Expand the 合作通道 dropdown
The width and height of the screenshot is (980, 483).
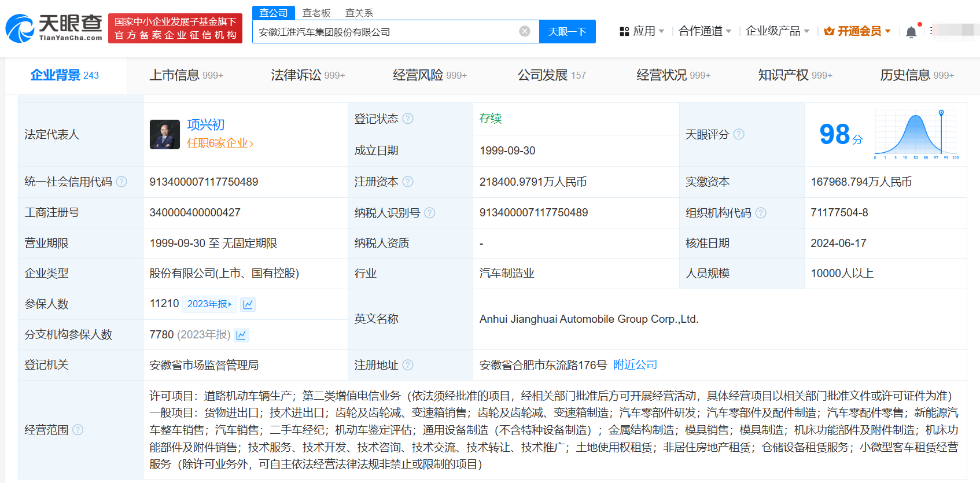point(729,31)
